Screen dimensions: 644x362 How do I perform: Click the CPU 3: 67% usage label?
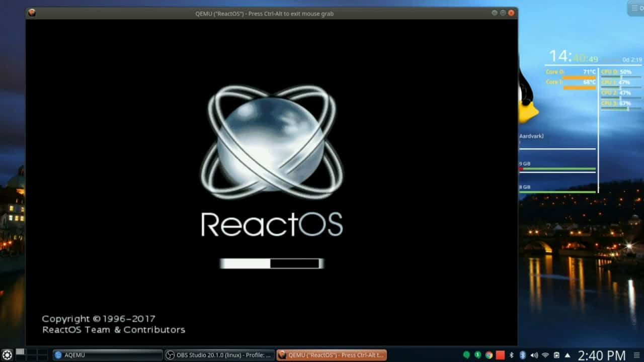click(616, 103)
